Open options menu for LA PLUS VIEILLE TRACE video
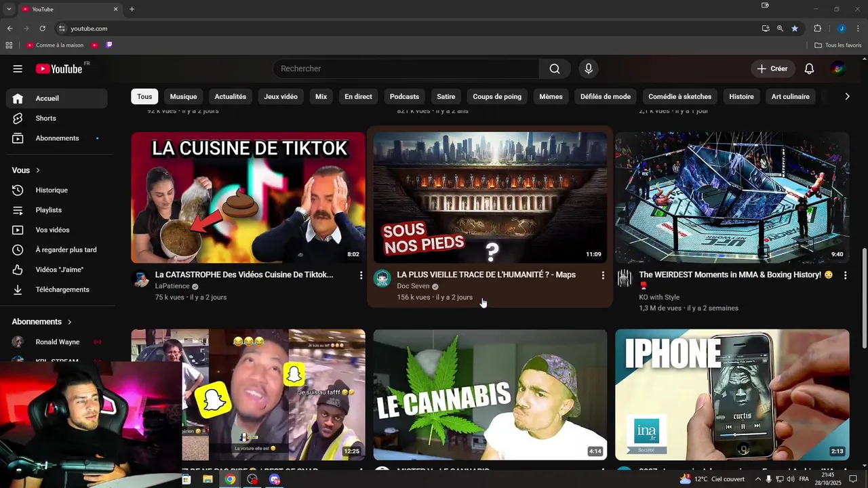Screen dimensions: 868x488 pos(603,275)
